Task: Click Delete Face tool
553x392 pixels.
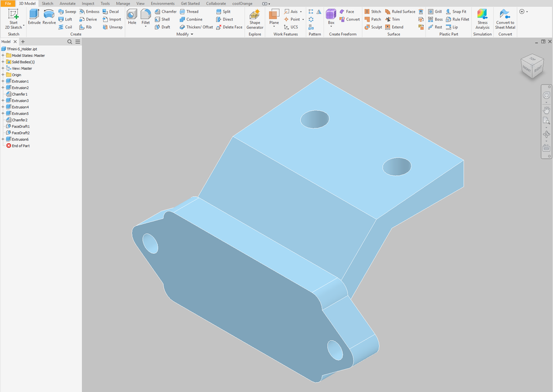Action: coord(229,27)
